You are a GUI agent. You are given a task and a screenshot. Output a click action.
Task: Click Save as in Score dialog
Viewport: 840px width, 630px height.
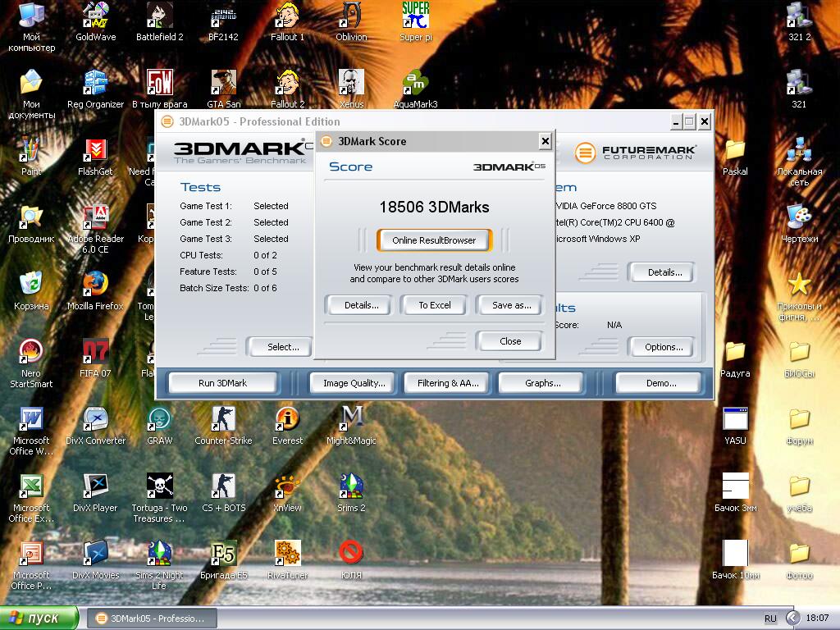pos(512,305)
